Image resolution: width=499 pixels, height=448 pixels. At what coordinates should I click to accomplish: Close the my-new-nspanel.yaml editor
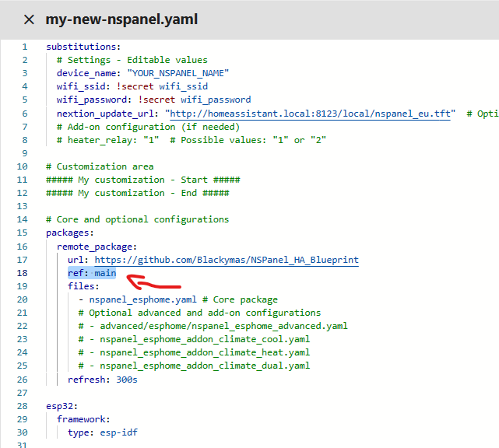tap(29, 19)
